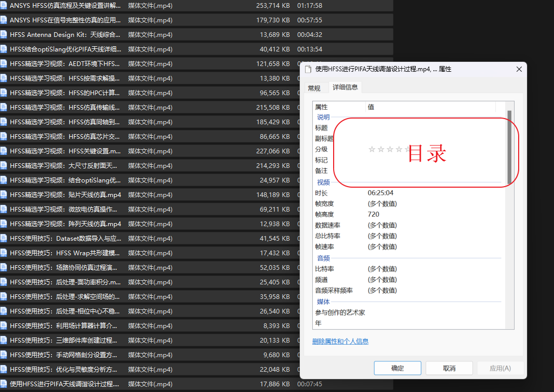
Task: Click the 确定 button
Action: (x=398, y=368)
